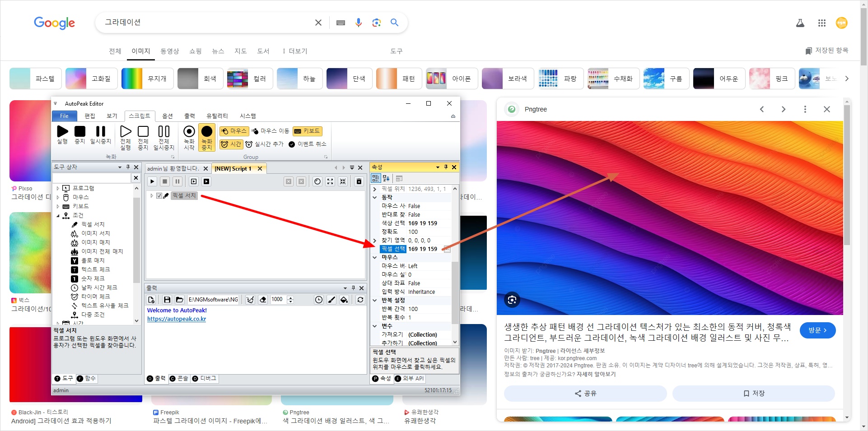This screenshot has width=868, height=431.
Task: Switch to the 콘솔 output tab
Action: (179, 379)
